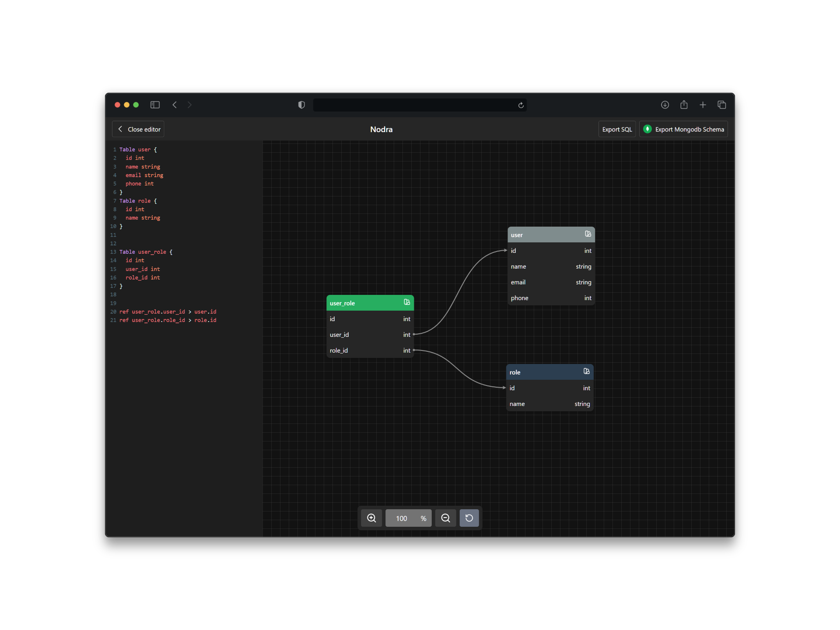Click edit icon on user_role table header
840x630 pixels.
tap(407, 302)
